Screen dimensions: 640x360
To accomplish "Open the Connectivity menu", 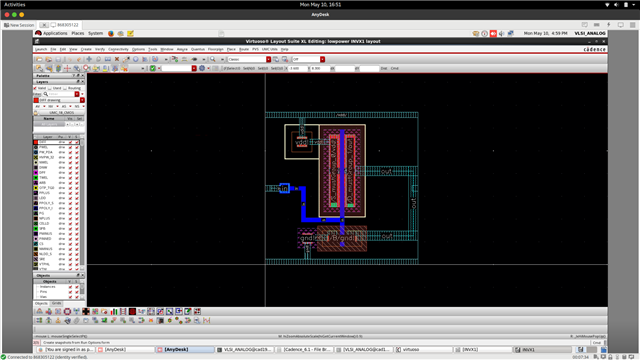I will (118, 49).
